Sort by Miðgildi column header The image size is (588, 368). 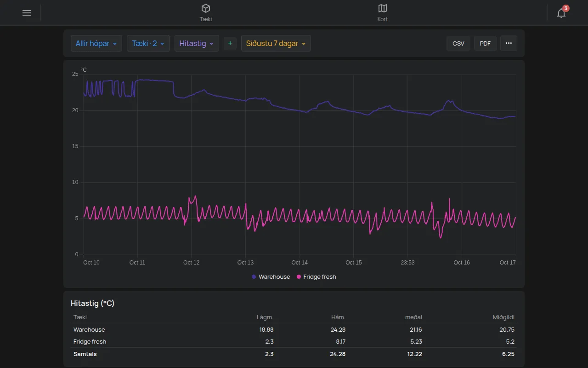pos(503,317)
